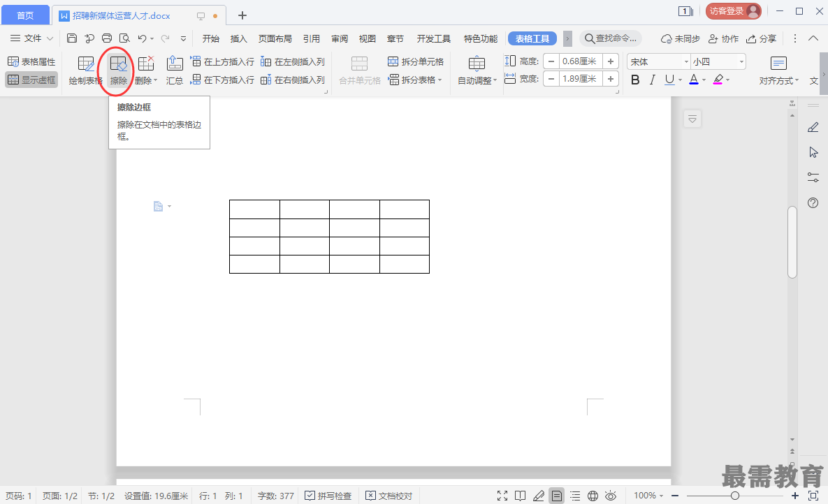Click the 协作 collaborate button
The image size is (828, 504).
(723, 38)
